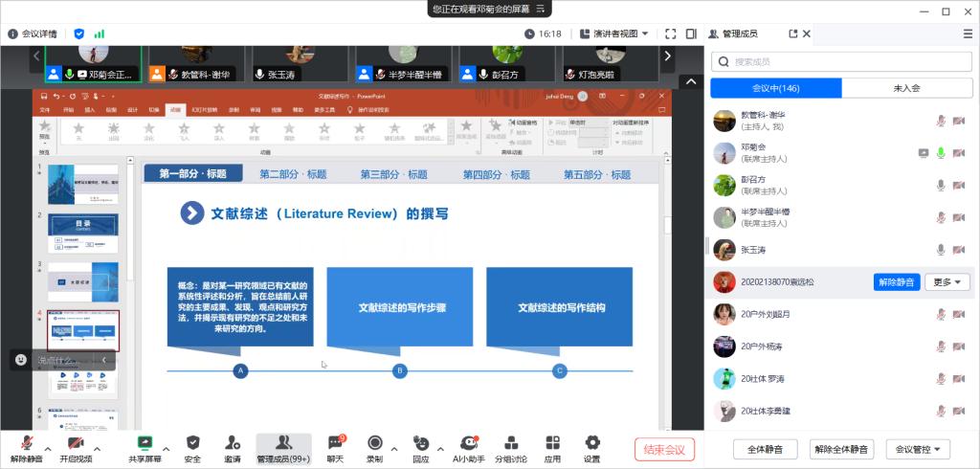Open the 共享屏幕 share screen icon
This screenshot has width=980, height=469.
145,443
